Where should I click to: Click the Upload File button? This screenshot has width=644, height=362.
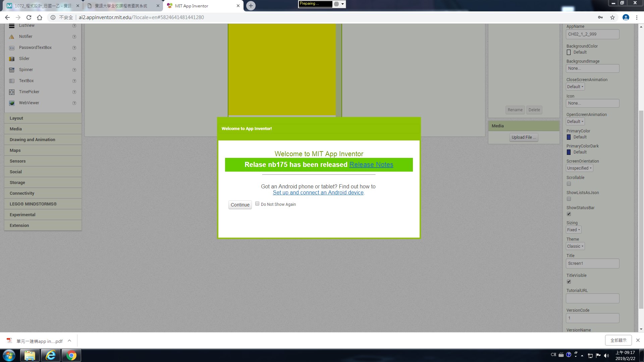coord(524,137)
